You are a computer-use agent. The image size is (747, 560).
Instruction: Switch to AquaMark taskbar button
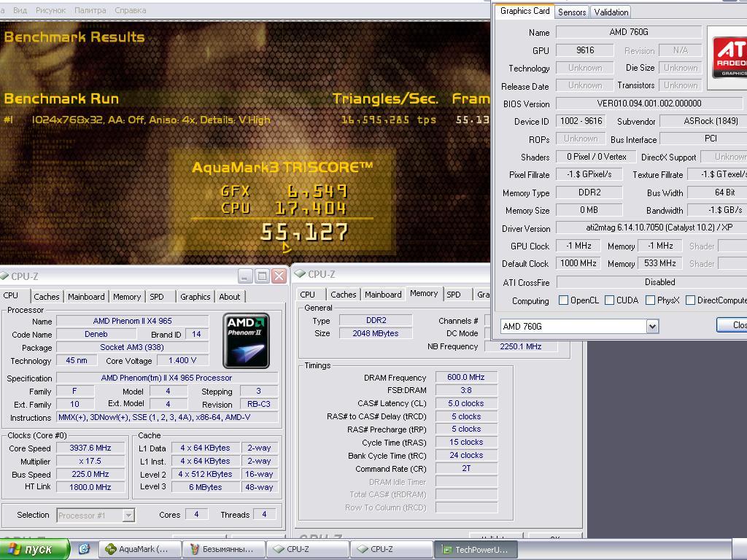click(x=140, y=550)
